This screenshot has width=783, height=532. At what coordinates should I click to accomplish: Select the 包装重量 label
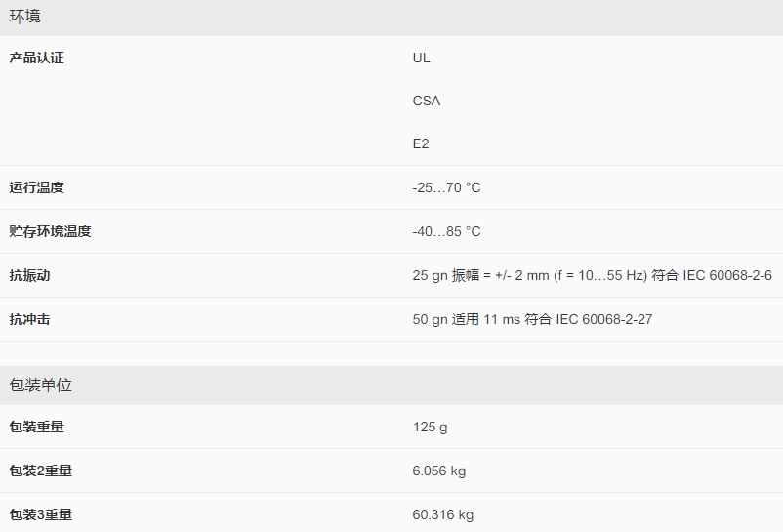point(36,427)
